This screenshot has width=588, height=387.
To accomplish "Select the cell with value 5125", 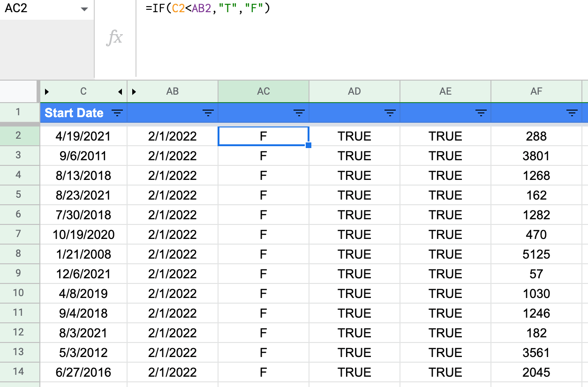I will tap(537, 254).
